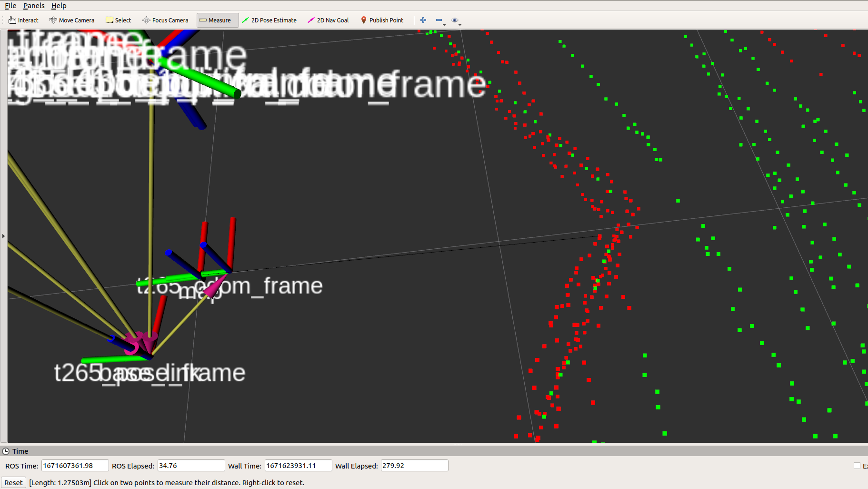Open the Panels menu
The width and height of the screenshot is (868, 489).
[34, 6]
